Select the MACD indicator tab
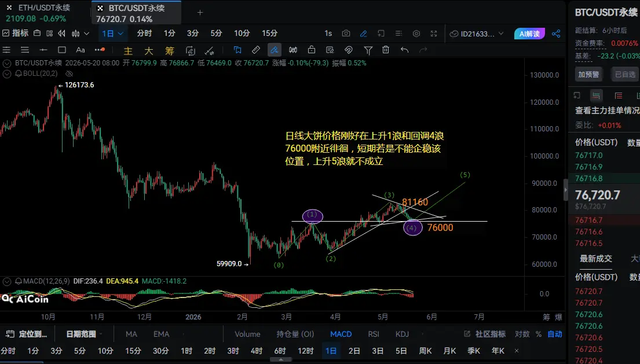This screenshot has height=364, width=640. click(x=341, y=334)
